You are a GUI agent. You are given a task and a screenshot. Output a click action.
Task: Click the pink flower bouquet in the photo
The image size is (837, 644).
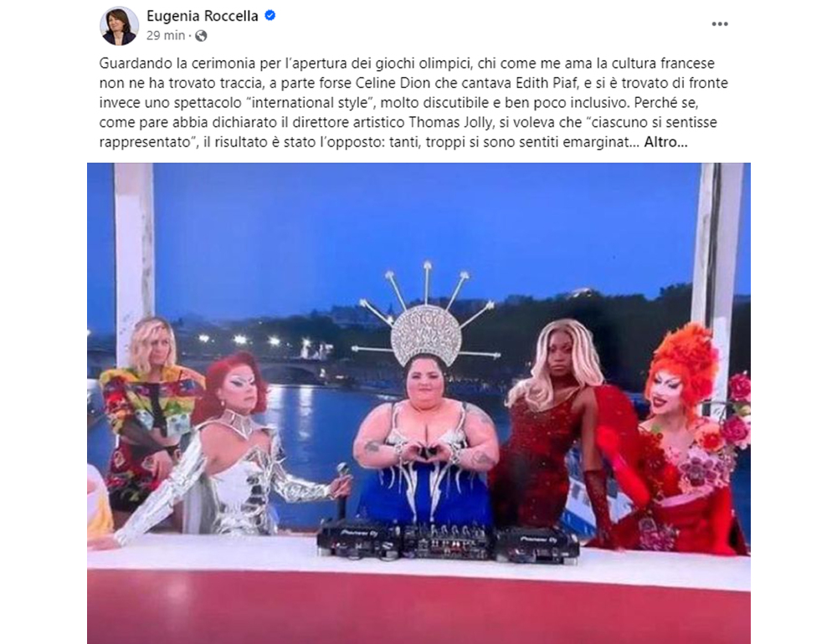pos(737,417)
